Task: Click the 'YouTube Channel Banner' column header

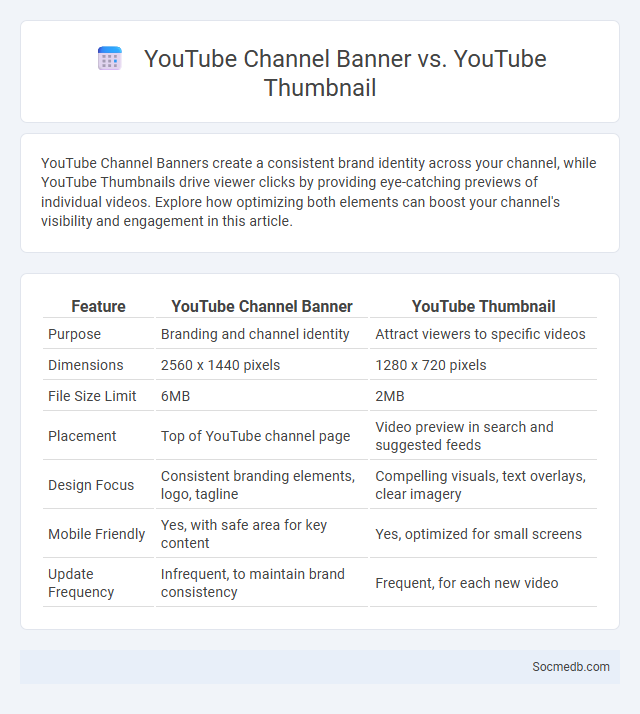Action: [x=262, y=306]
